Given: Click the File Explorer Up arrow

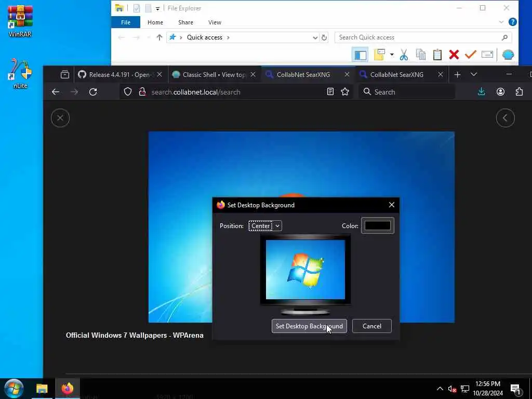Looking at the screenshot, I should [159, 37].
